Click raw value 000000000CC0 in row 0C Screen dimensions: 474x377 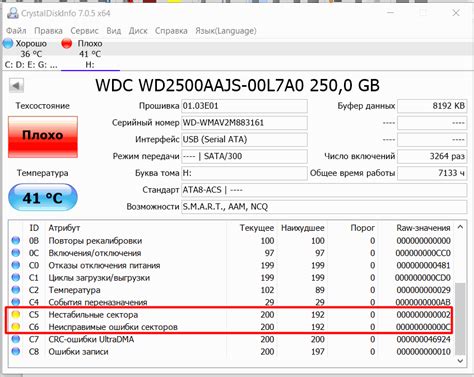tap(423, 253)
